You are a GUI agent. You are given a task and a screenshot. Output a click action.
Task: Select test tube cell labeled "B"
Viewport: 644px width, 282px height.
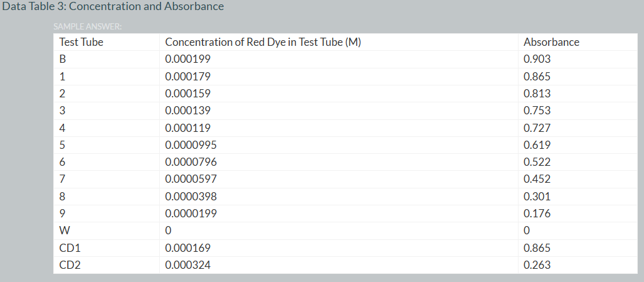63,60
